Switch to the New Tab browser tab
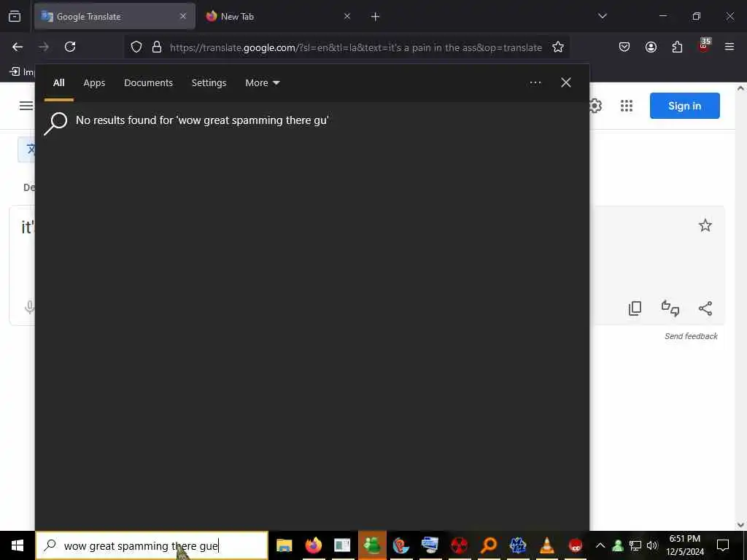747x560 pixels. [x=275, y=16]
